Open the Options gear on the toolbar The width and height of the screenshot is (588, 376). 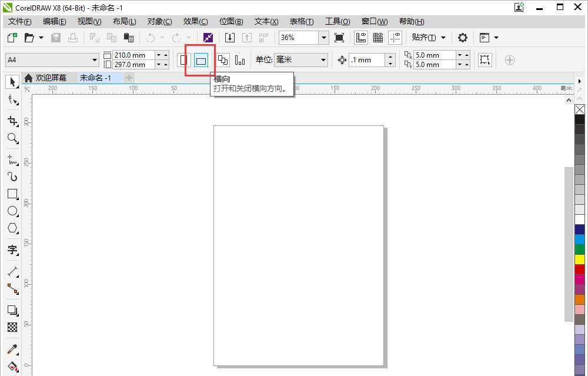pos(462,37)
